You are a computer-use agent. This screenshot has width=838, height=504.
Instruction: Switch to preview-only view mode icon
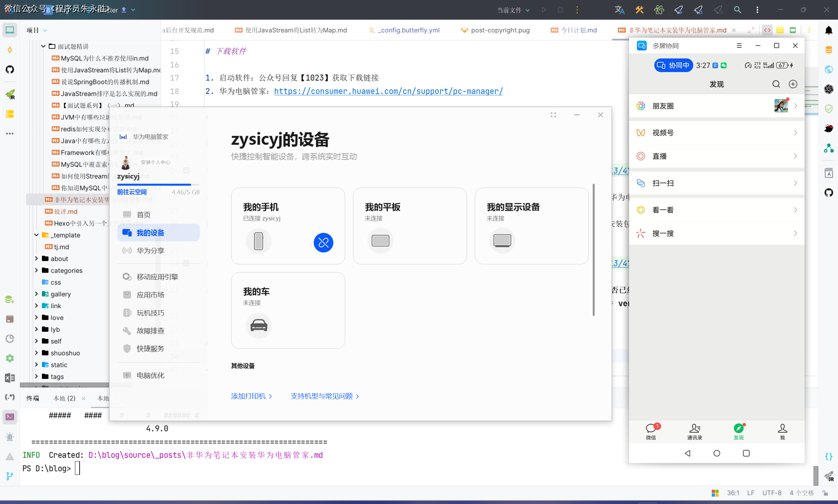tap(793, 30)
